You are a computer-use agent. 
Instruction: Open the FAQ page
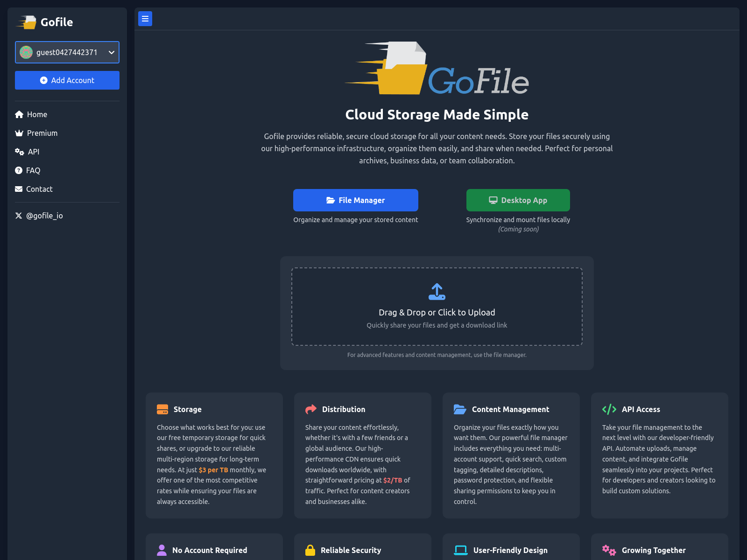pos(28,170)
